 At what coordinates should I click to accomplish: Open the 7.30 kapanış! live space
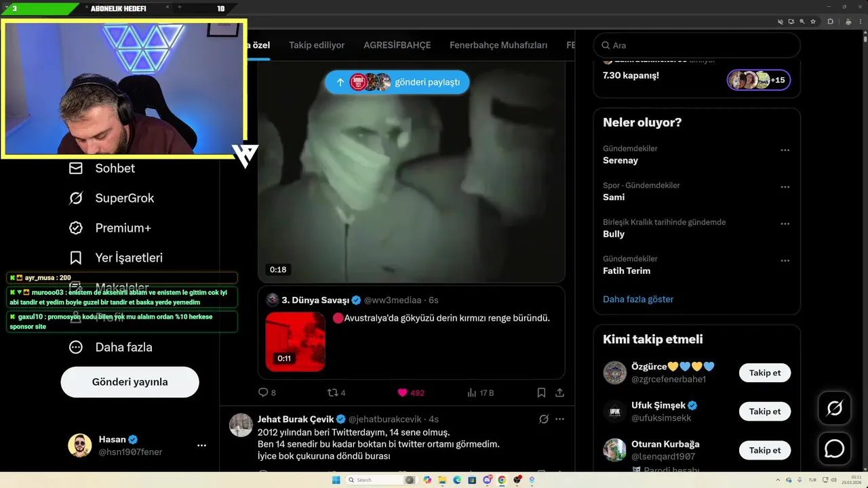pyautogui.click(x=631, y=75)
